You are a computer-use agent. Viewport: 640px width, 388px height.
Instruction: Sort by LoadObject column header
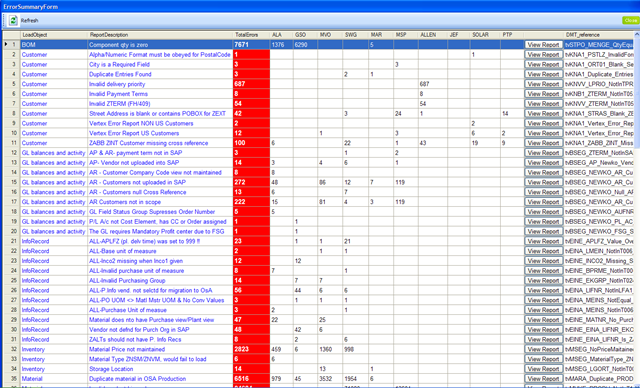(54, 35)
